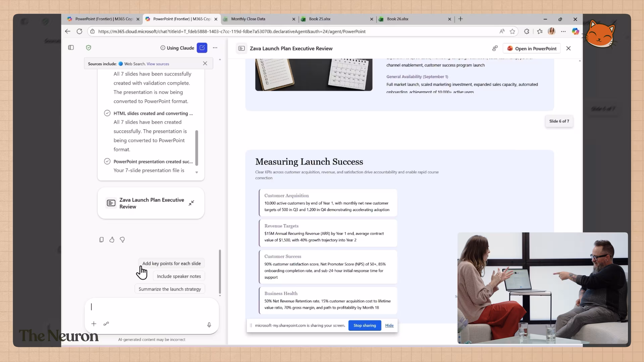
Task: Toggle the chat sidebar panel icon
Action: (x=71, y=47)
